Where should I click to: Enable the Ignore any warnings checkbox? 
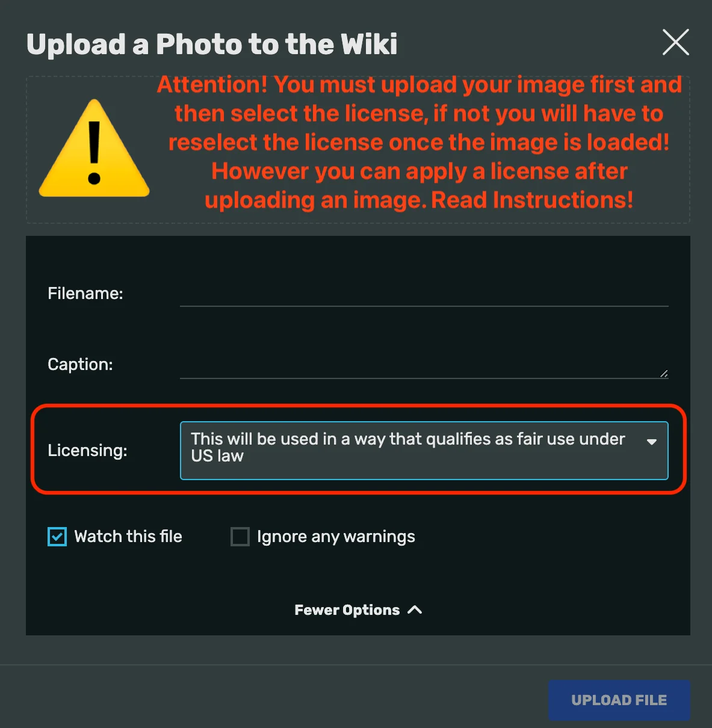point(240,537)
